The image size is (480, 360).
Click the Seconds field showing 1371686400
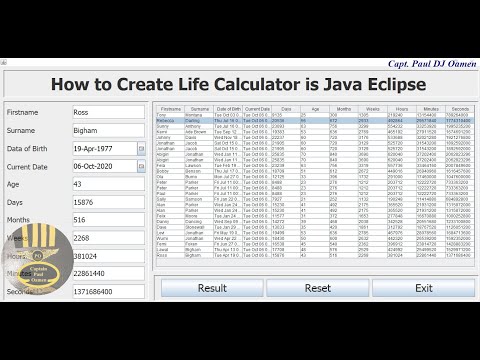click(109, 292)
